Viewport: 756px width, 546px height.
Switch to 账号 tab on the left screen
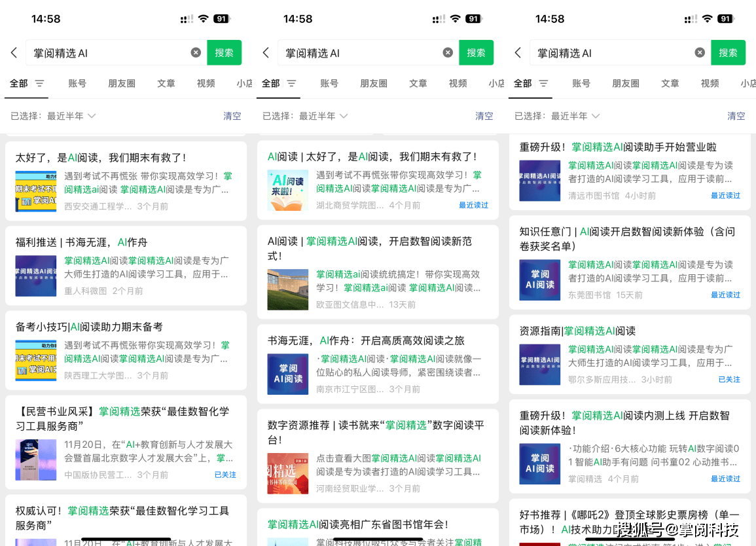coord(77,83)
